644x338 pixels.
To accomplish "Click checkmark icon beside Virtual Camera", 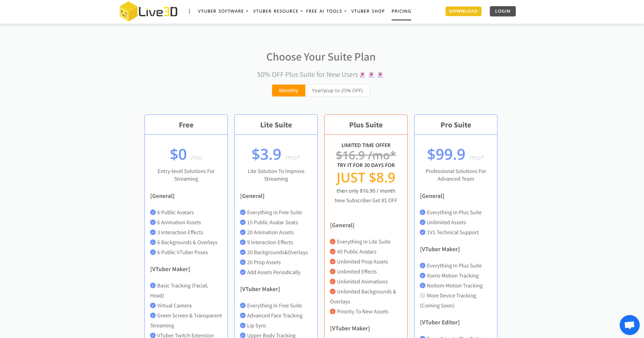I will pyautogui.click(x=153, y=305).
